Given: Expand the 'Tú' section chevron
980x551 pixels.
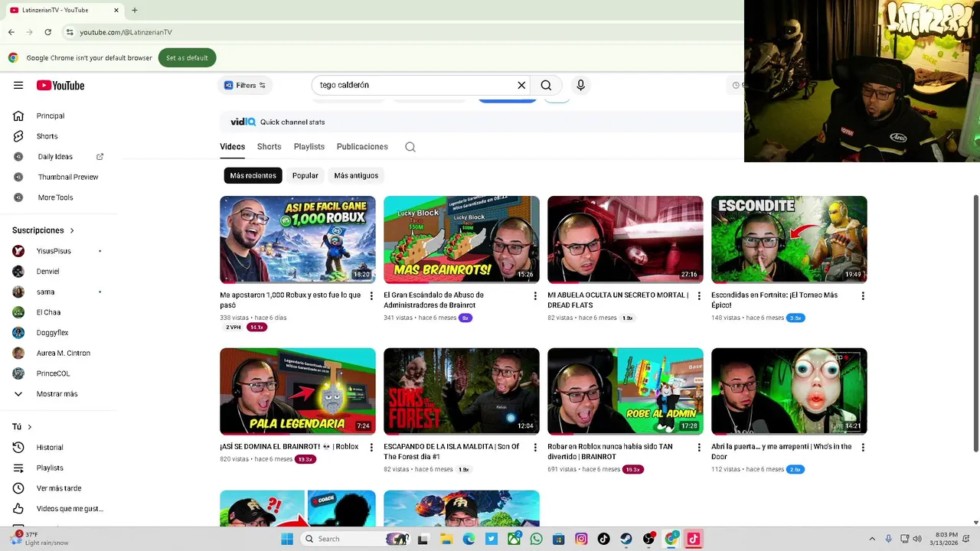Looking at the screenshot, I should point(30,427).
